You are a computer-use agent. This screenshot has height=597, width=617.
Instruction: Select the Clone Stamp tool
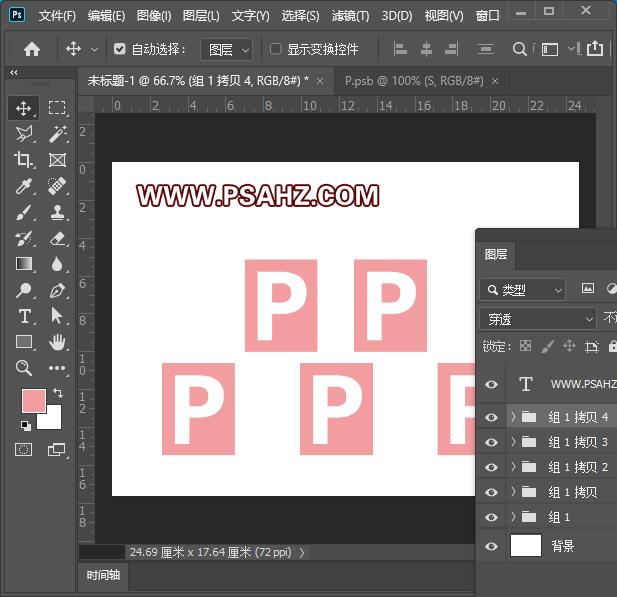(57, 212)
